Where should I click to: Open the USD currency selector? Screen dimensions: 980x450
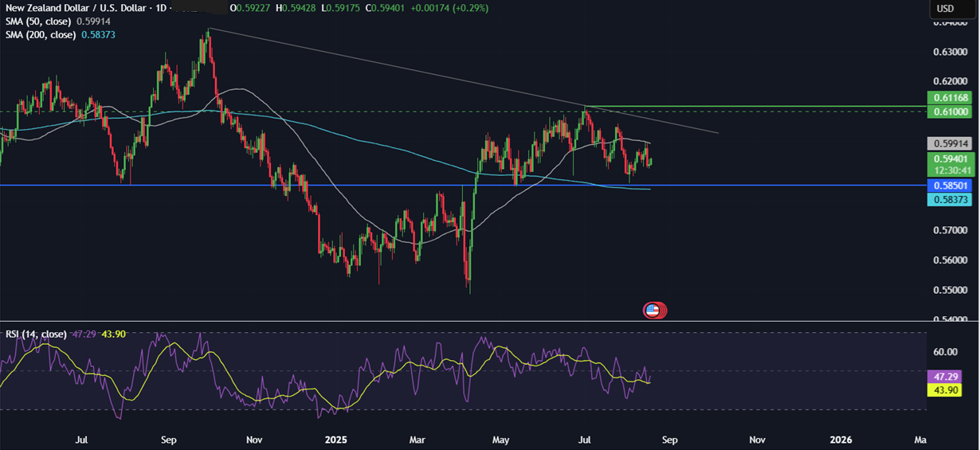[945, 9]
